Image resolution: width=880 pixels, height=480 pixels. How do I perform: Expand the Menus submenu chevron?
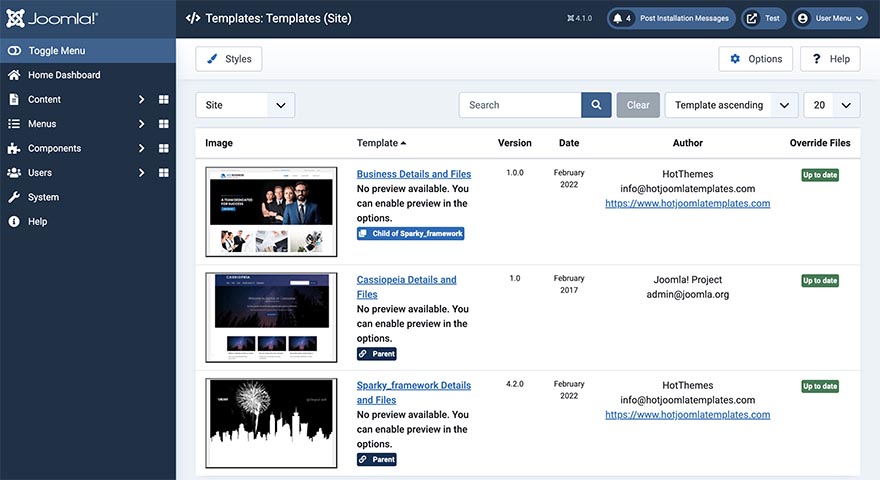(141, 124)
